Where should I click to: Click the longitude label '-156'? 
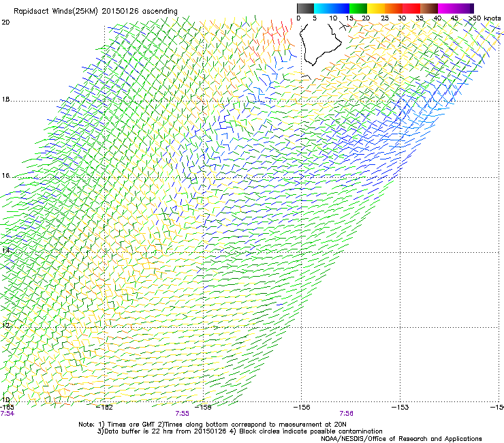point(302,408)
